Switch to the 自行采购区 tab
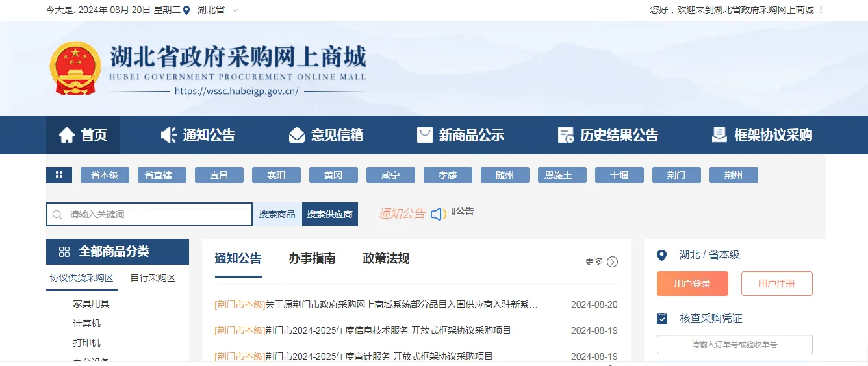The image size is (868, 366). [x=153, y=278]
